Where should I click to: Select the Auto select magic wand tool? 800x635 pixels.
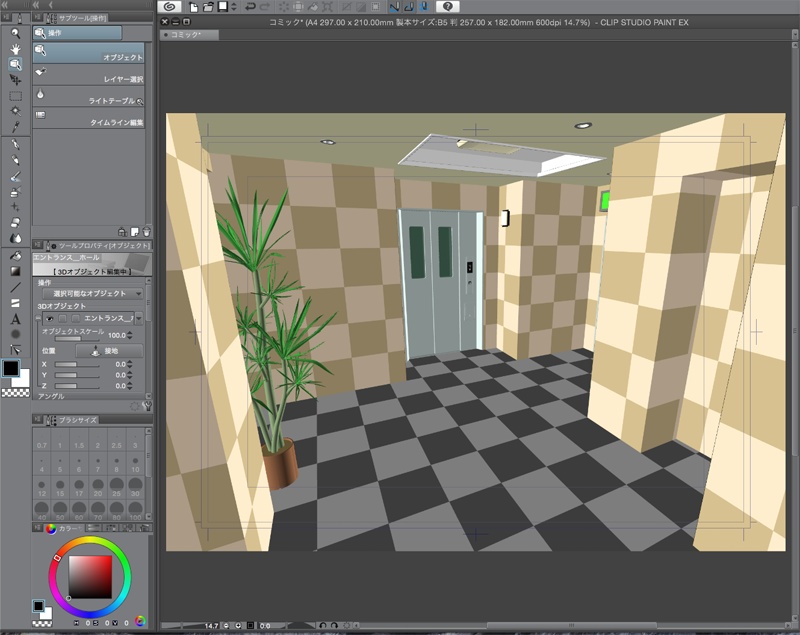click(16, 111)
